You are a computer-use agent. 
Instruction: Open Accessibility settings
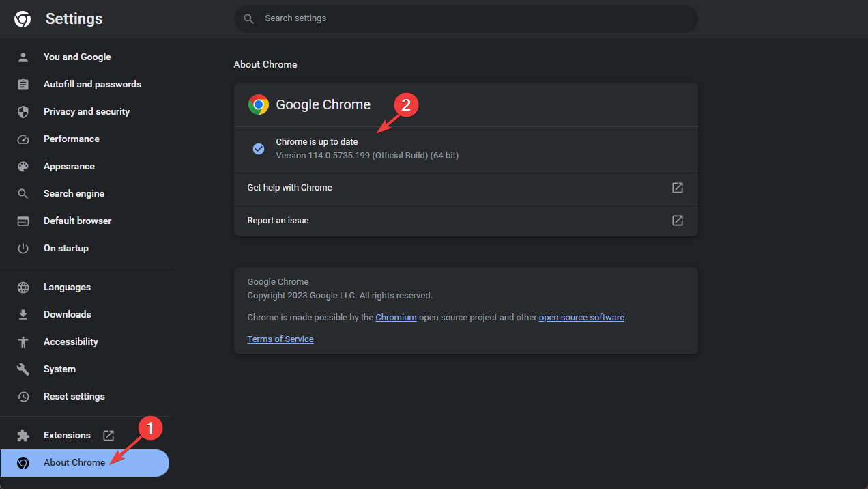click(85, 341)
